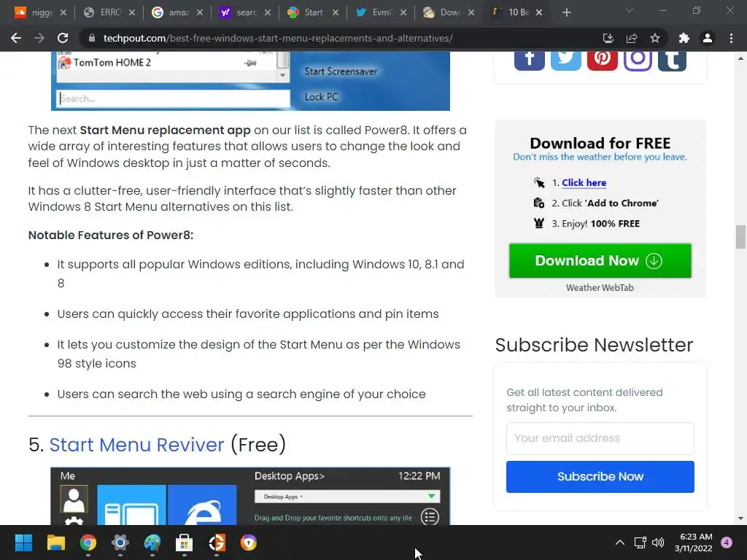Open the Start Menu Reviver link
Image resolution: width=747 pixels, height=560 pixels.
tap(136, 445)
